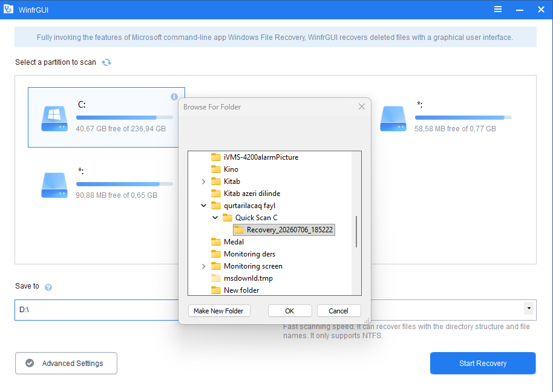Click the Monitoring ders folder icon
This screenshot has height=392, width=553.
click(x=216, y=254)
